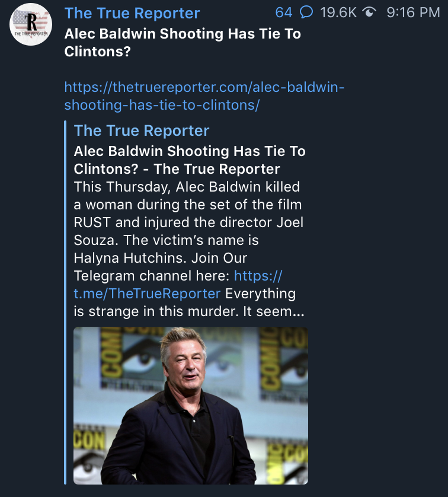Click the comment bubble icon
Image resolution: width=448 pixels, height=497 pixels.
[x=306, y=13]
